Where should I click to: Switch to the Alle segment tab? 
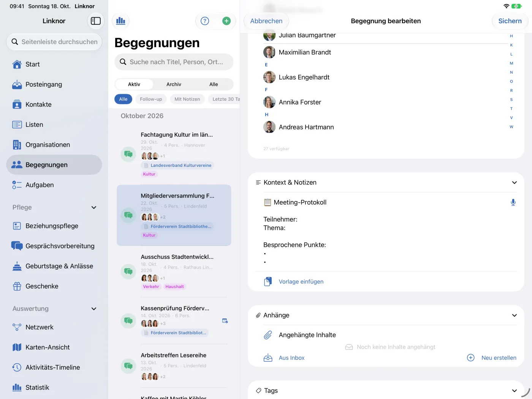click(214, 84)
